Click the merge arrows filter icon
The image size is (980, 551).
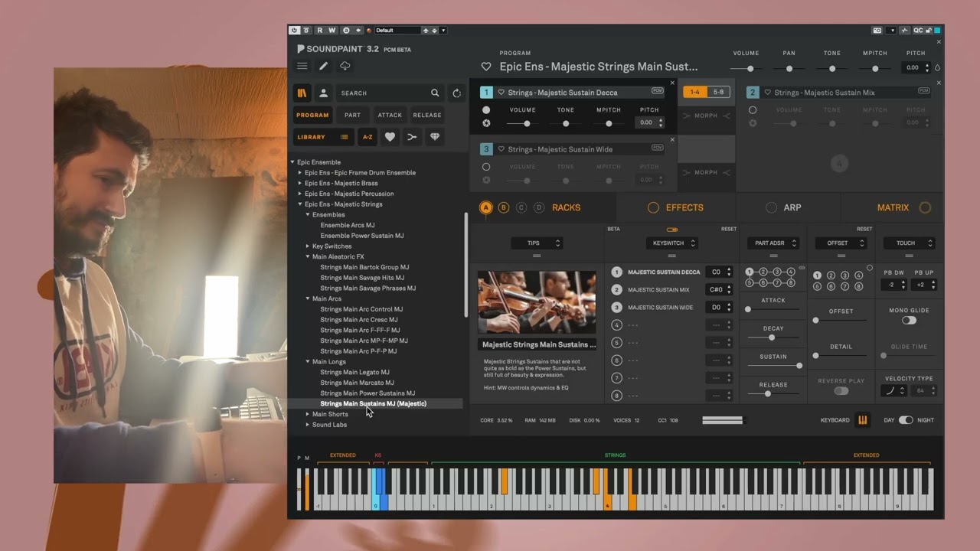[x=412, y=137]
